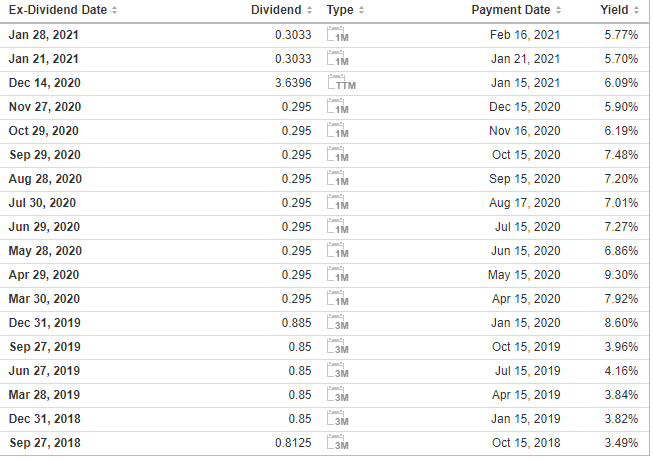653x462 pixels.
Task: Click the Jan 15, 2021 payment date
Action: [525, 82]
